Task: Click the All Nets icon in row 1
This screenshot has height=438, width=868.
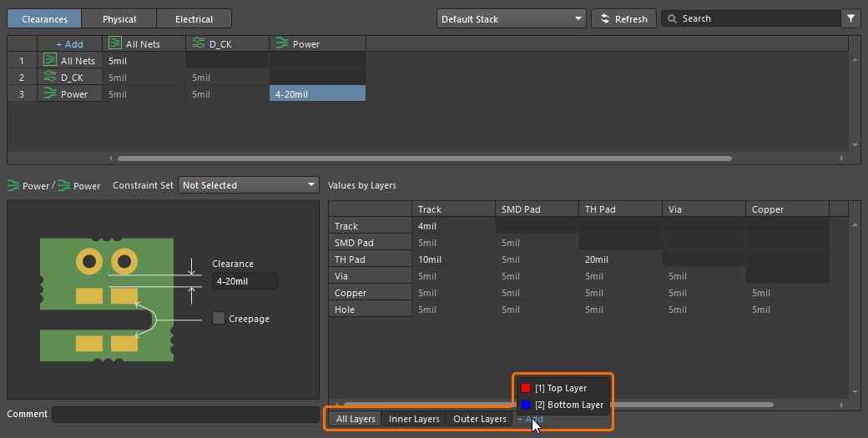Action: [x=50, y=60]
